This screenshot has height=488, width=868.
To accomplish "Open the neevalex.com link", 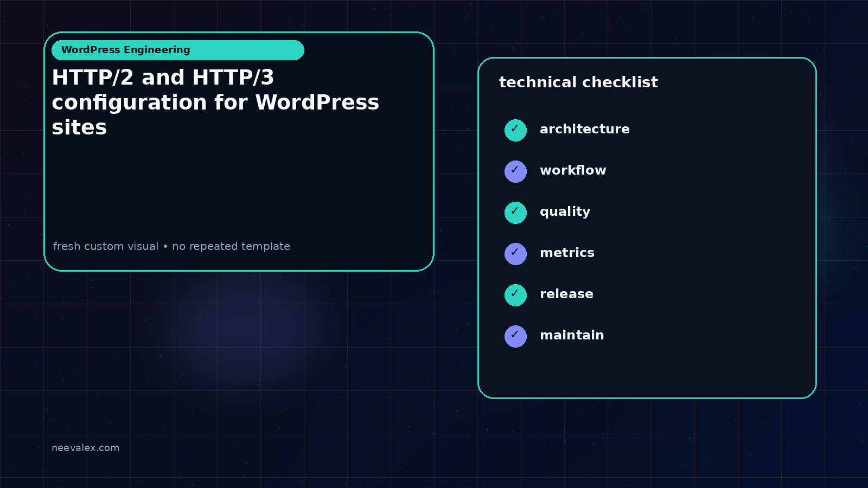I will (85, 448).
